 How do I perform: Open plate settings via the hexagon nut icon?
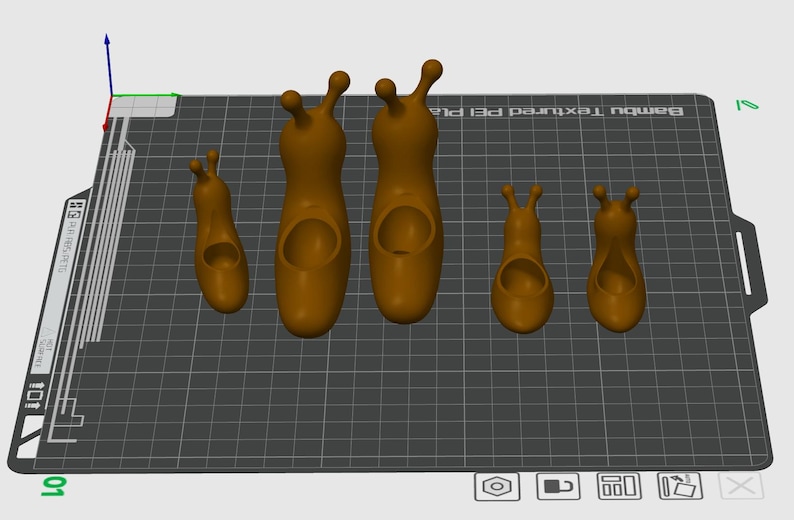pyautogui.click(x=497, y=487)
